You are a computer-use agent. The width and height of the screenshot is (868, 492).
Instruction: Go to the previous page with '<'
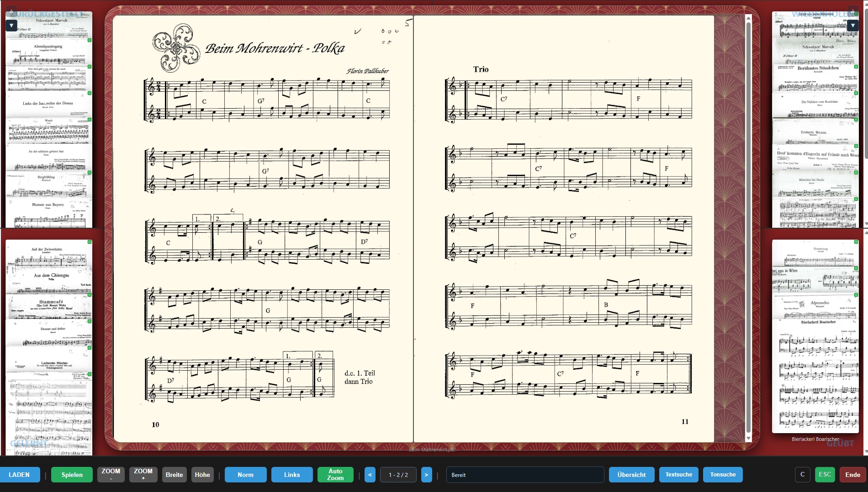[370, 475]
